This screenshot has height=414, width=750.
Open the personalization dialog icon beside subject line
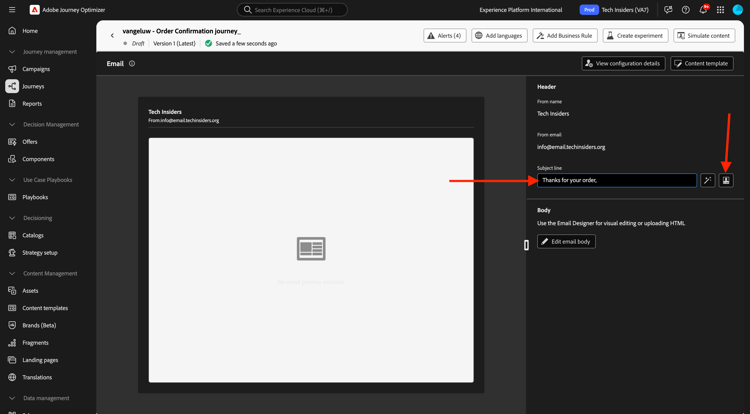point(726,180)
